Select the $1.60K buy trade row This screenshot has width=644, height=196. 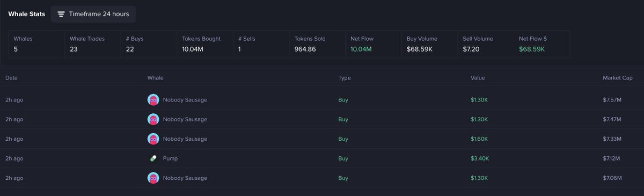click(x=322, y=139)
